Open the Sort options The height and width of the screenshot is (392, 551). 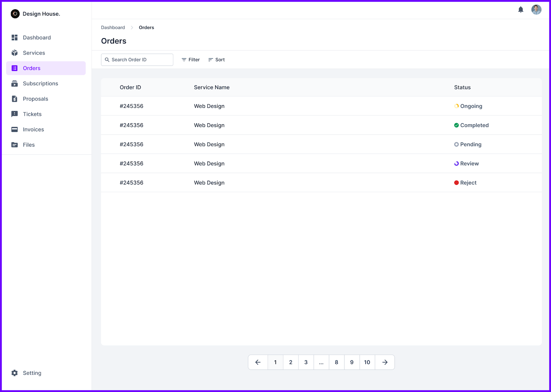click(217, 60)
